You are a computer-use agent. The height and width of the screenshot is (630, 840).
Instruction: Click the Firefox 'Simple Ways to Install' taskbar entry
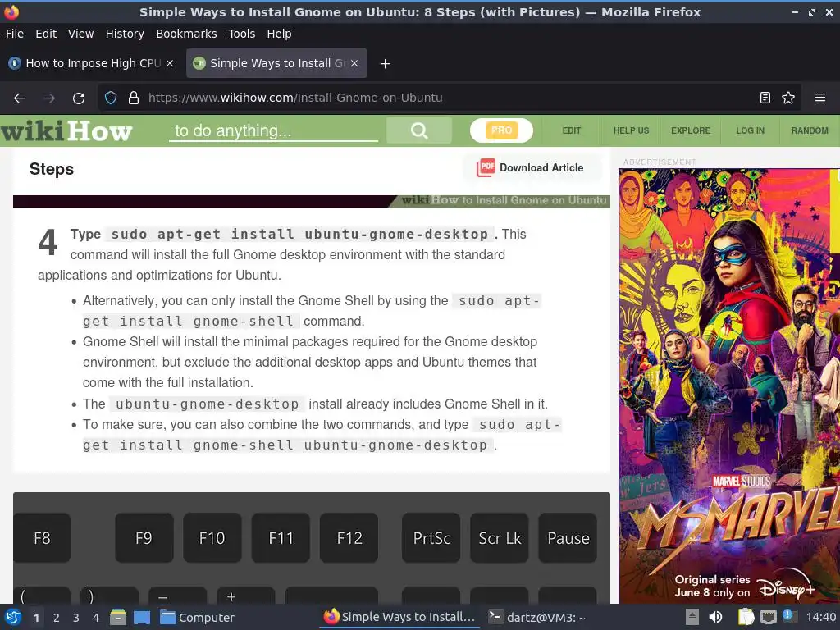tap(399, 617)
